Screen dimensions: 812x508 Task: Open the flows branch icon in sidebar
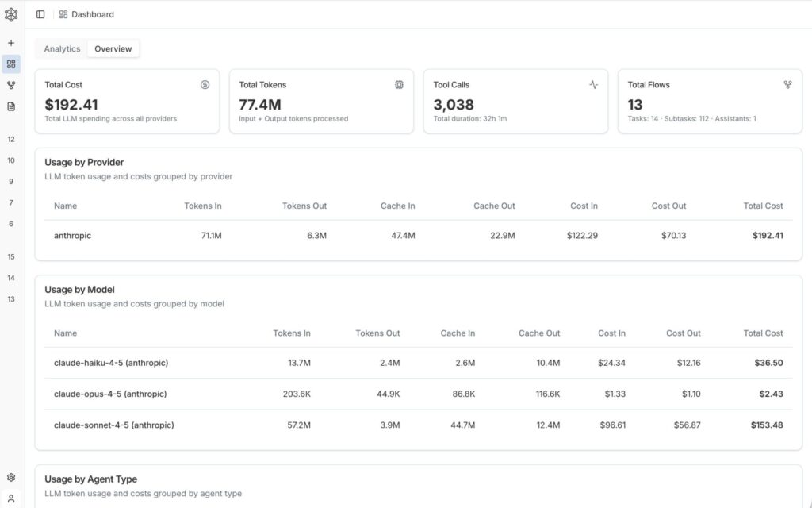point(11,85)
